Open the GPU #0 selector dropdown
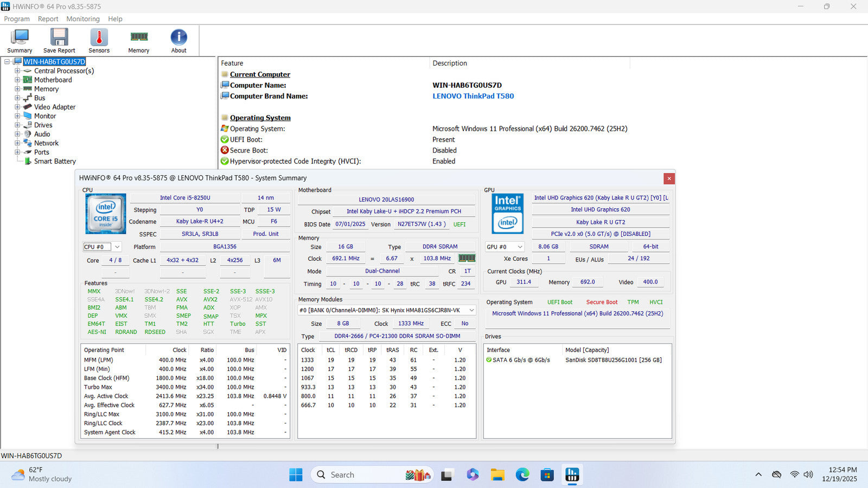Screen dimensions: 868x488 tap(519, 247)
